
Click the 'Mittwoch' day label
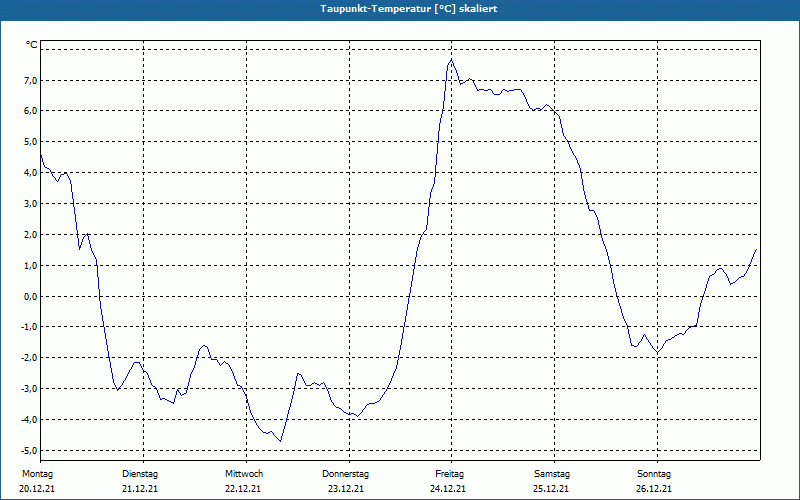[x=244, y=474]
